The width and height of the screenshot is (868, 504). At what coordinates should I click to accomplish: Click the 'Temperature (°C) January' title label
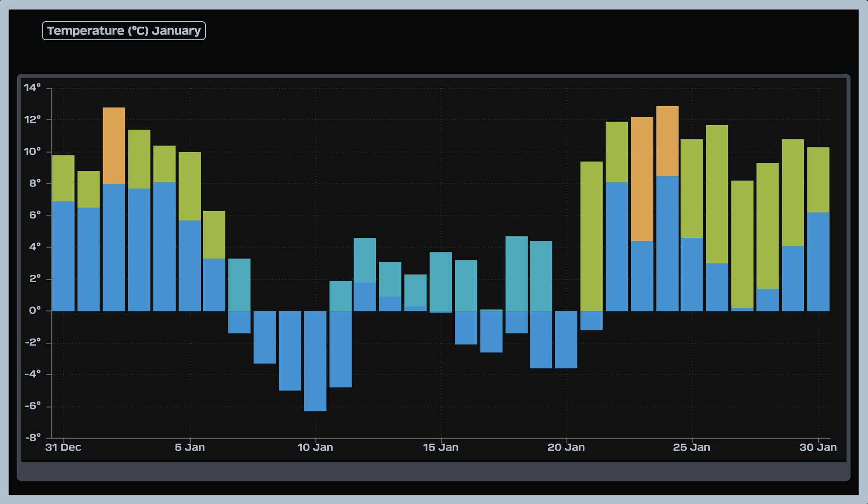click(123, 31)
